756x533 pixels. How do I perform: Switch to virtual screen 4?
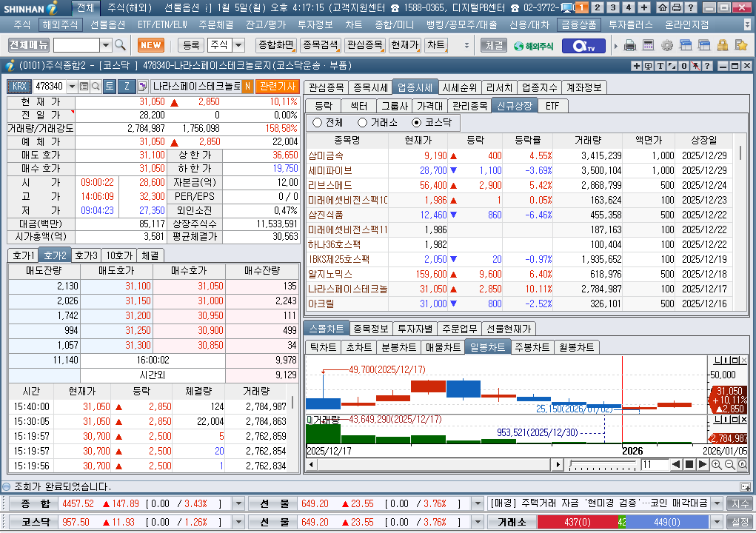pos(628,7)
